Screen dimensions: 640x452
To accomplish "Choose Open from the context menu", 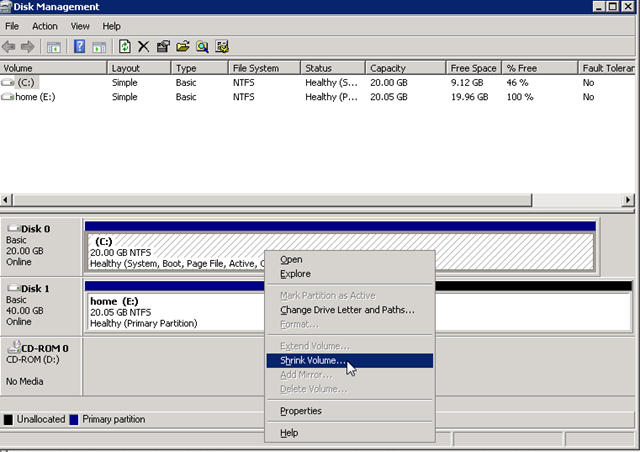I will pyautogui.click(x=350, y=260).
